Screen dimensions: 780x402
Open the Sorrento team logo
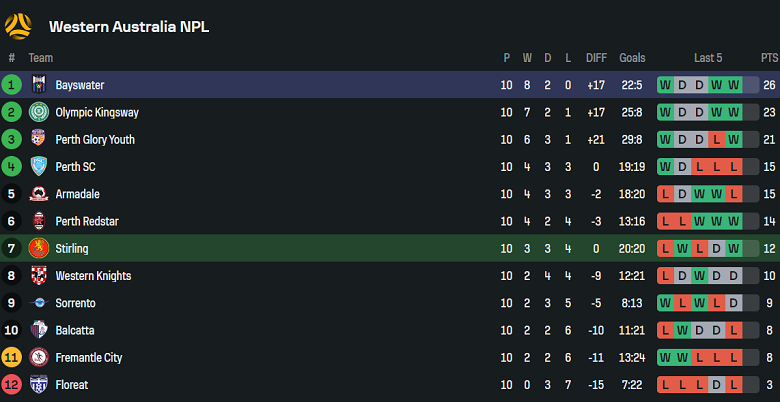tap(39, 302)
